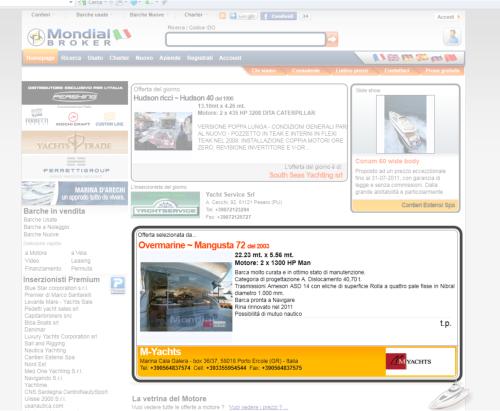Switch to the Homepage tab
The image size is (500, 411).
coord(40,58)
